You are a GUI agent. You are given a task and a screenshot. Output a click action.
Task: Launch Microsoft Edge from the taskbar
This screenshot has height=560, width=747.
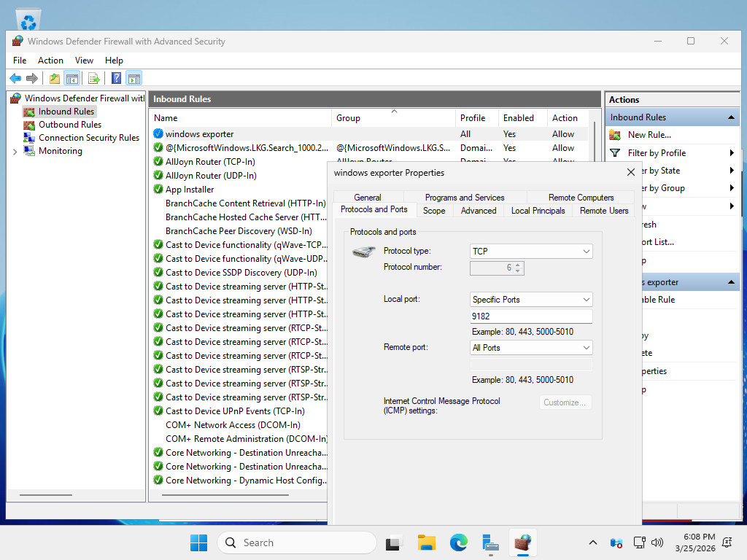pos(458,542)
